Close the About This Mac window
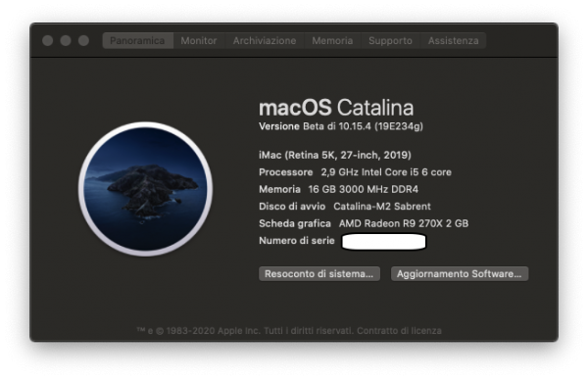 click(x=48, y=40)
